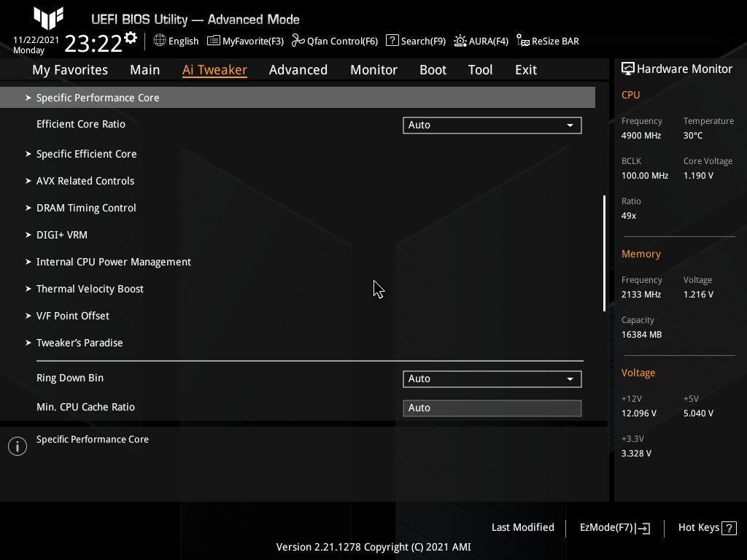
Task: Open the Exit tab
Action: coord(526,70)
